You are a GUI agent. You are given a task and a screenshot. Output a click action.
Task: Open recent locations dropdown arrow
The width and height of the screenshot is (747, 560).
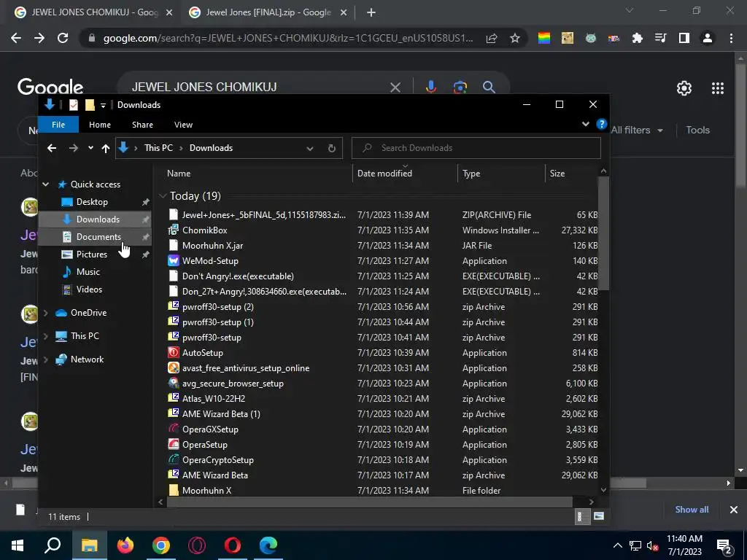(90, 148)
